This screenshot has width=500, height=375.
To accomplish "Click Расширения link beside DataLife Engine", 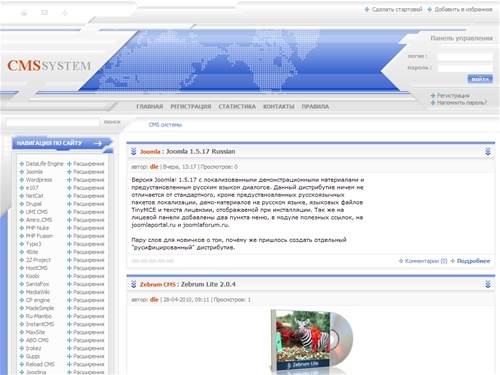I will 89,164.
